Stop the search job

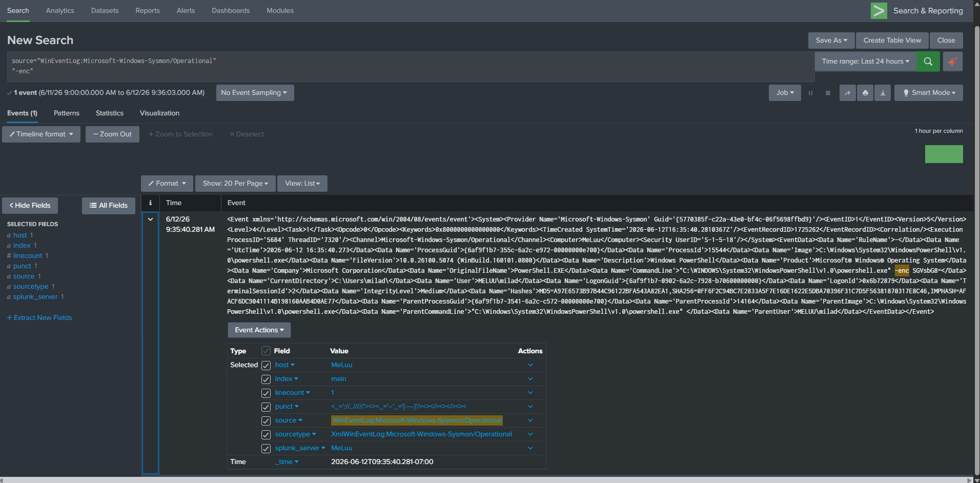tap(828, 93)
